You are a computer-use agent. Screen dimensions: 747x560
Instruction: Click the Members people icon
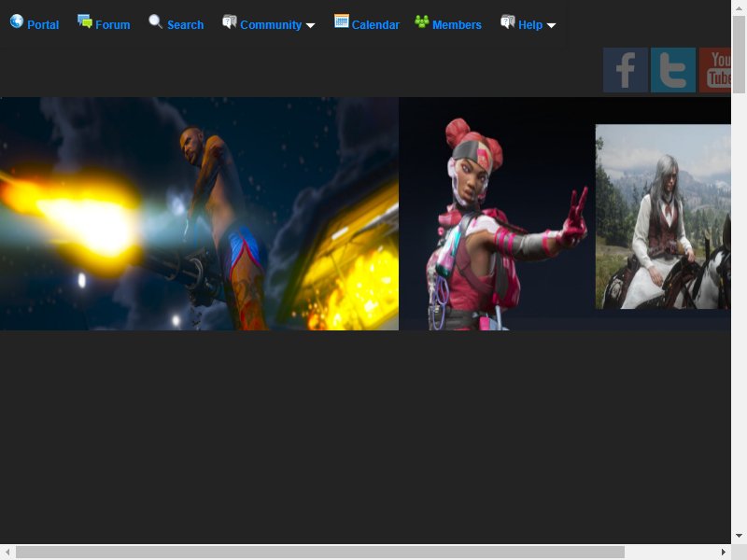422,21
